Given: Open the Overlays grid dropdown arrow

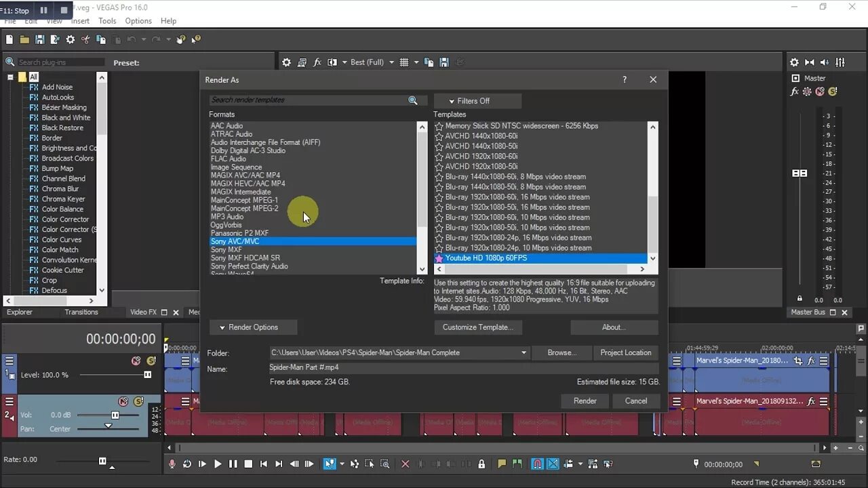Looking at the screenshot, I should (x=416, y=62).
